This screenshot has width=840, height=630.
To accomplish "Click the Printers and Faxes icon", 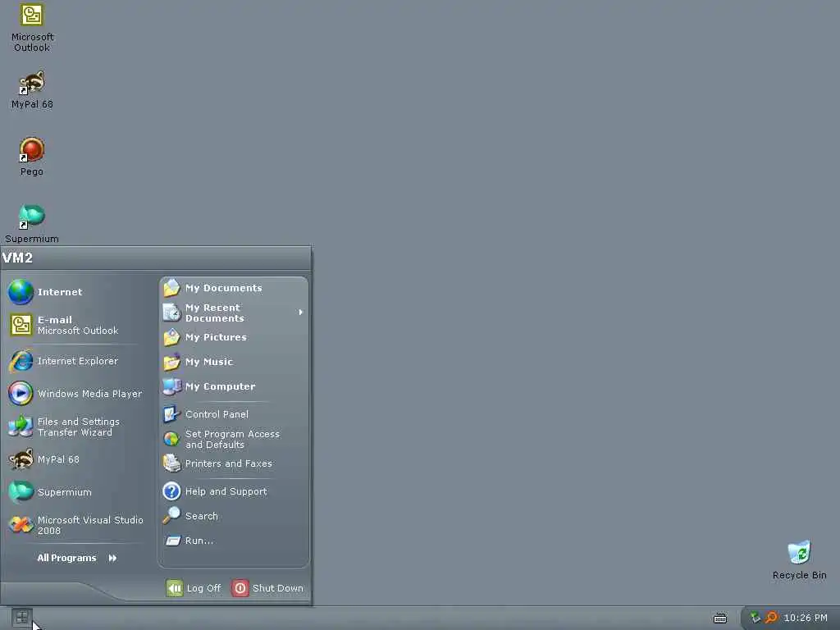I will (171, 463).
